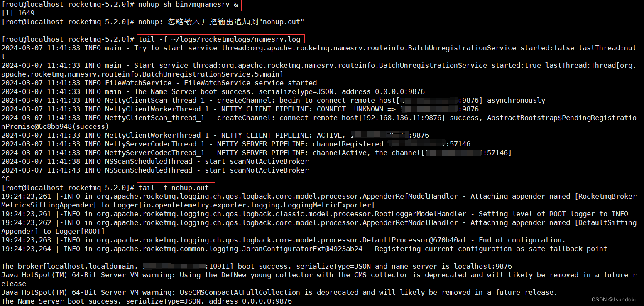Click 'Registering current configuration as safe fallback point'
The width and height of the screenshot is (644, 306).
pyautogui.click(x=491, y=249)
